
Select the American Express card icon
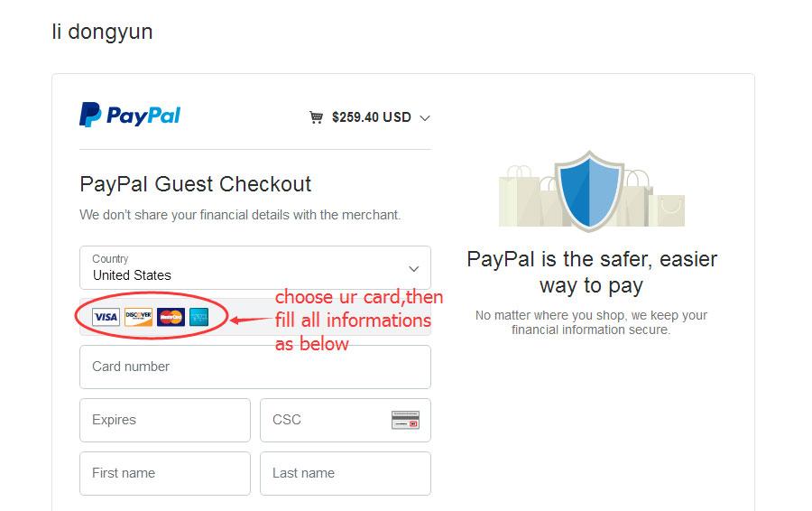[198, 317]
